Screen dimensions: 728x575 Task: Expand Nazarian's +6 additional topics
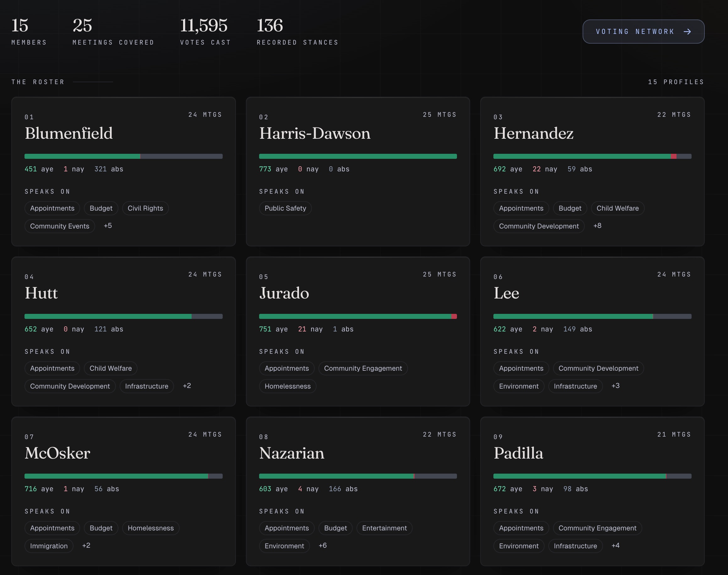(323, 545)
